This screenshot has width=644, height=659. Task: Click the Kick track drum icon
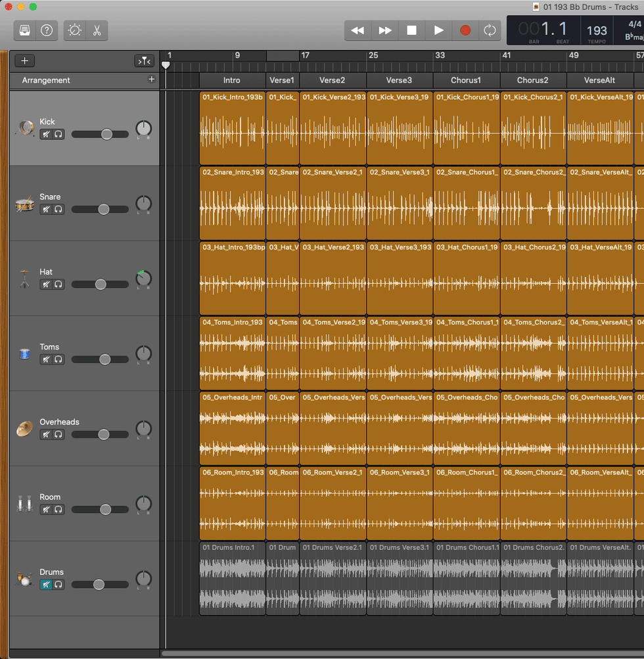point(25,128)
